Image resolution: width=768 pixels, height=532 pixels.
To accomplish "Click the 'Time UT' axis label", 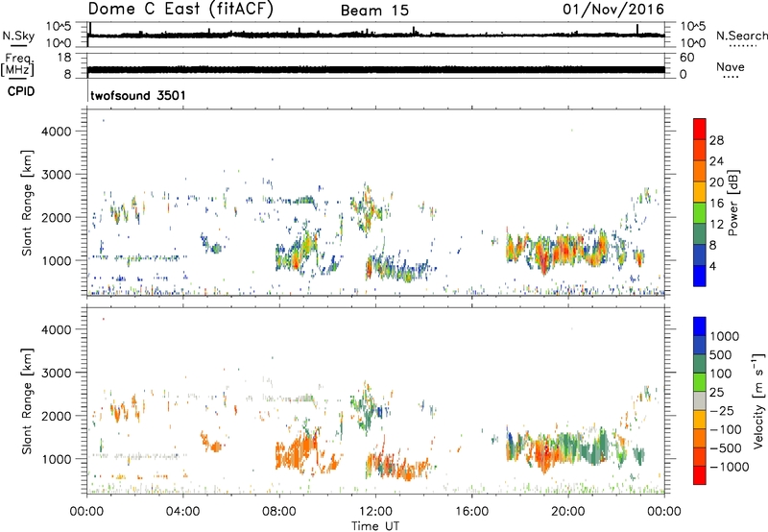I will point(375,526).
